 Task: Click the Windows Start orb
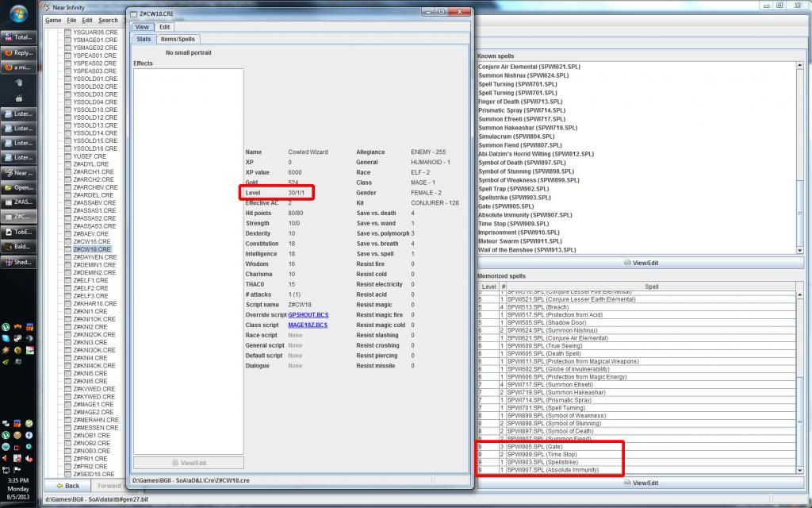click(19, 13)
